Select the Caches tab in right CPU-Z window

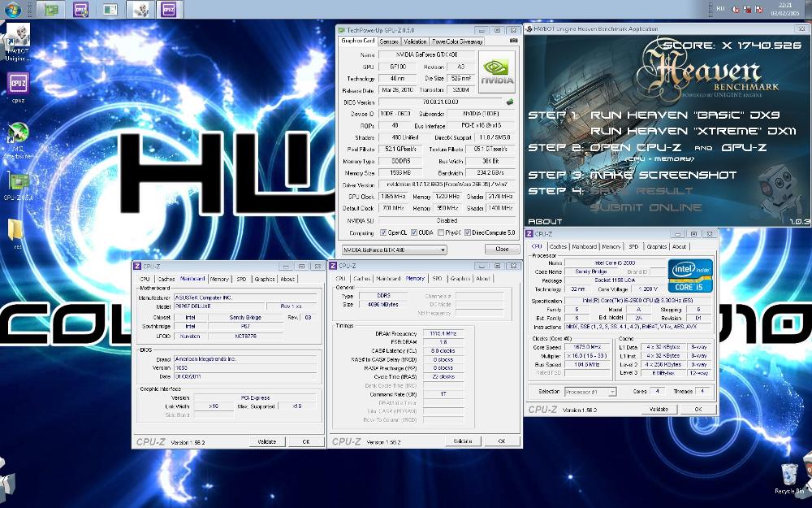click(x=558, y=246)
